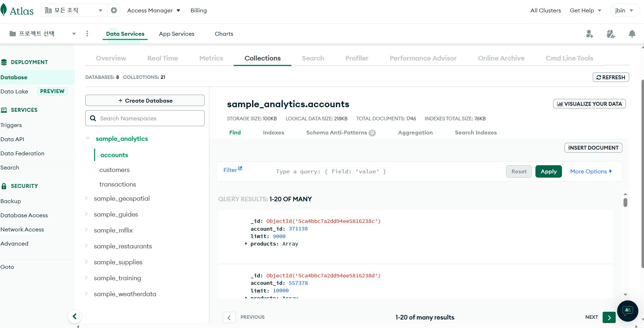Open the Cmd Line Tools tab
This screenshot has width=644, height=328.
coord(569,58)
